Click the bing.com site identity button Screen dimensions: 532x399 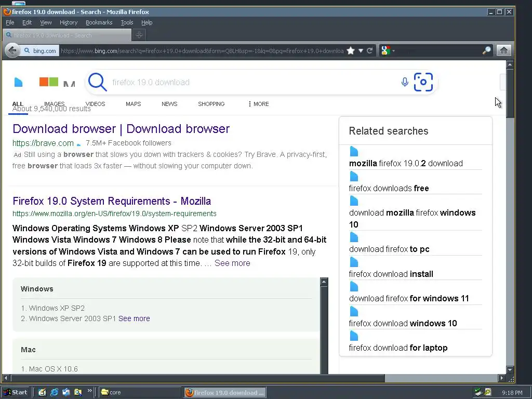click(x=39, y=51)
